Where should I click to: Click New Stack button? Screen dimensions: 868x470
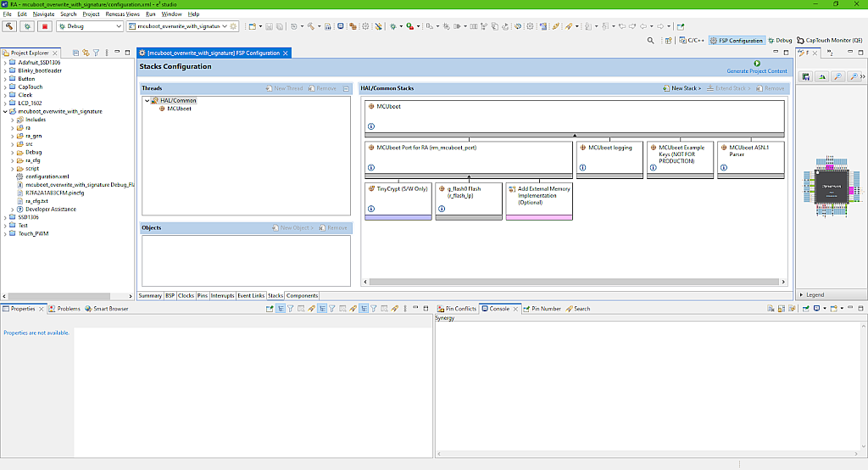(682, 88)
